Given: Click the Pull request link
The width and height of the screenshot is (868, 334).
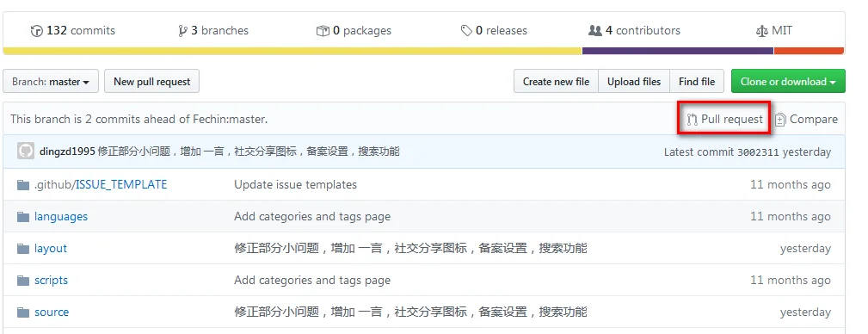Looking at the screenshot, I should point(724,119).
